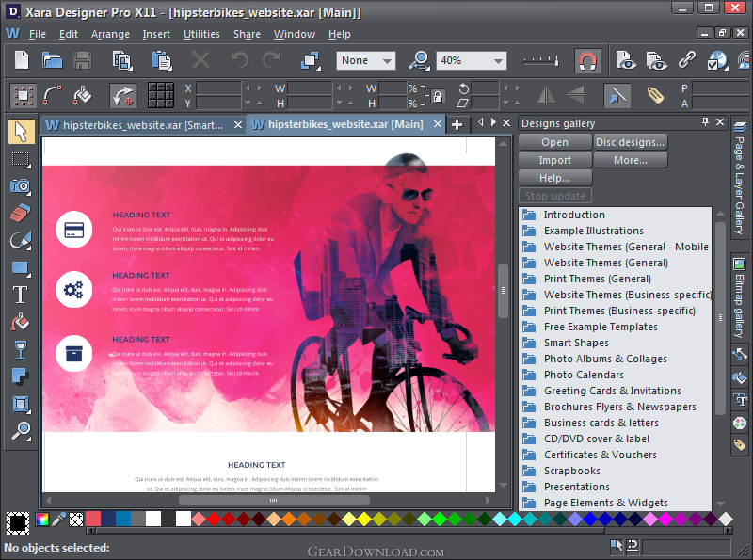Select the Selector arrow tool
The image size is (753, 560).
pyautogui.click(x=21, y=131)
